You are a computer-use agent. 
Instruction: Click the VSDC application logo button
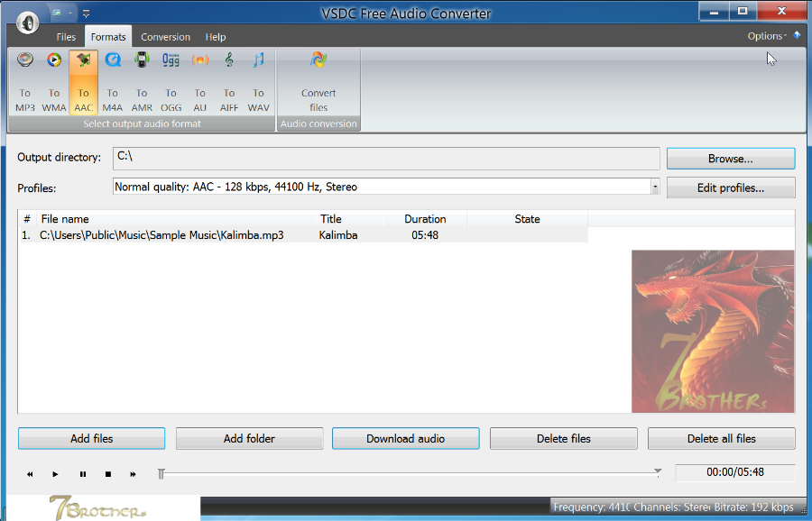[x=27, y=23]
